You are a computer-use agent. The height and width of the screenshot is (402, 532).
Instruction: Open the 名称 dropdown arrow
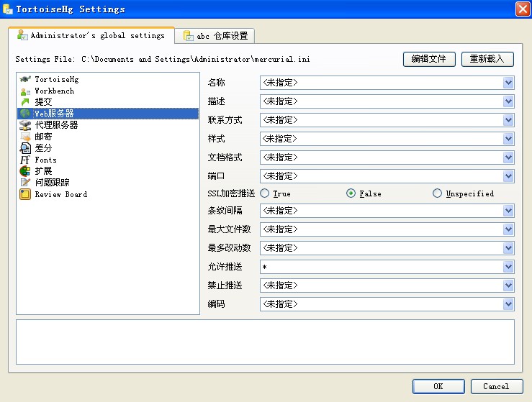click(x=508, y=83)
